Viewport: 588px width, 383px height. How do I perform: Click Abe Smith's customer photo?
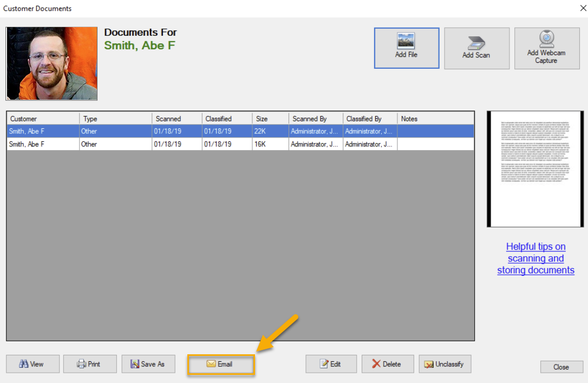tap(52, 63)
